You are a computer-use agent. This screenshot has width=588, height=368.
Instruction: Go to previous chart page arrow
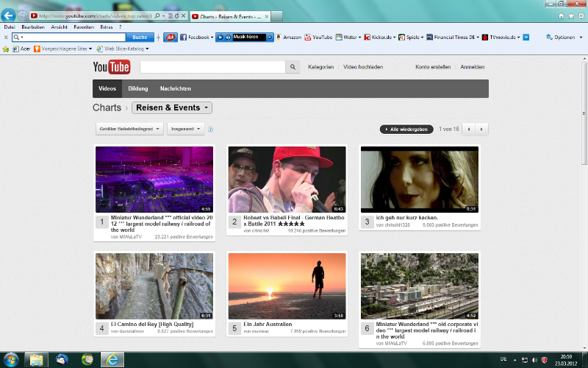click(469, 129)
